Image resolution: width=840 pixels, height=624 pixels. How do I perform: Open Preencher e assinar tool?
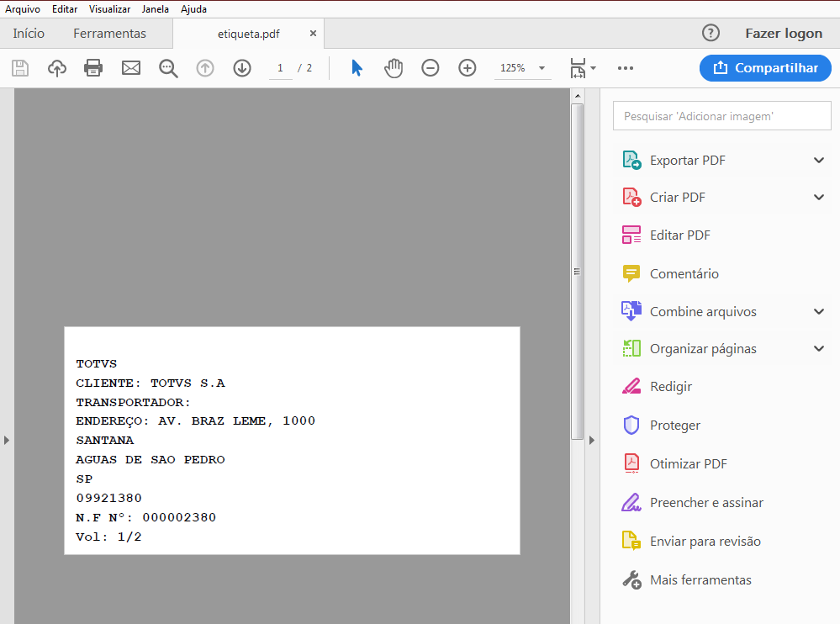tap(706, 502)
